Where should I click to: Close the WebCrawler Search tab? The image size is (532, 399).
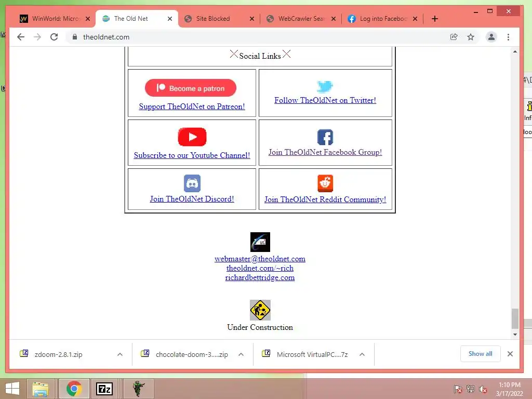click(334, 19)
